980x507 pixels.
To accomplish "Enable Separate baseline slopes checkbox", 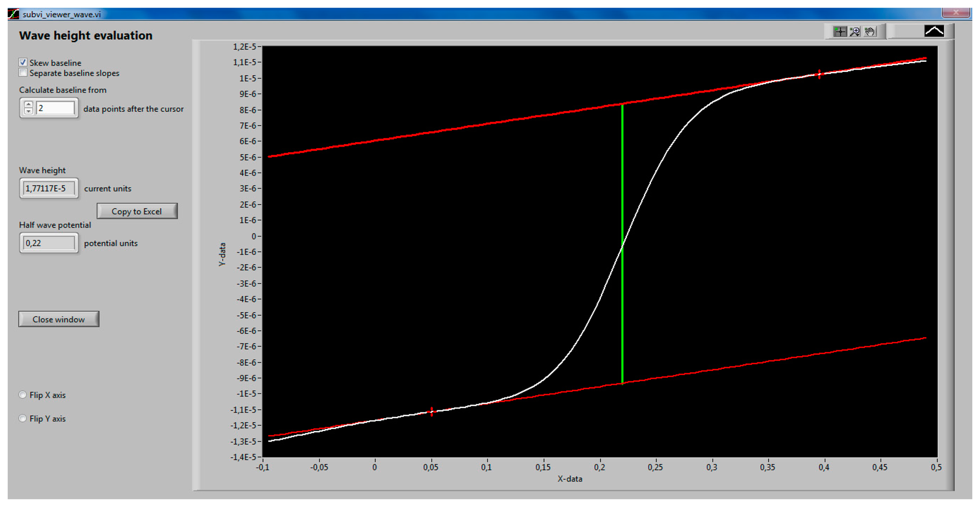I will [x=23, y=73].
